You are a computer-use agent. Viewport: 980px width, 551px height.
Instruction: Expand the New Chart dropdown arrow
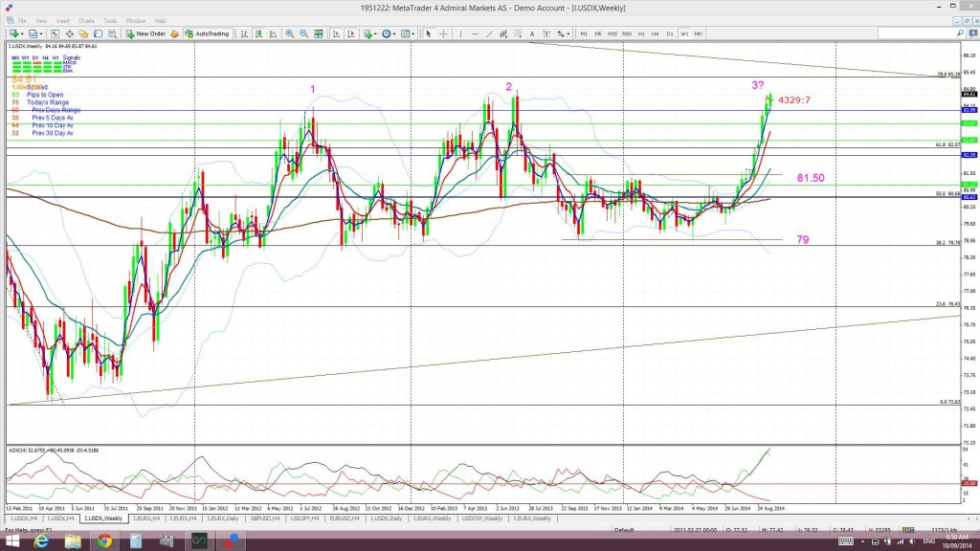(22, 33)
